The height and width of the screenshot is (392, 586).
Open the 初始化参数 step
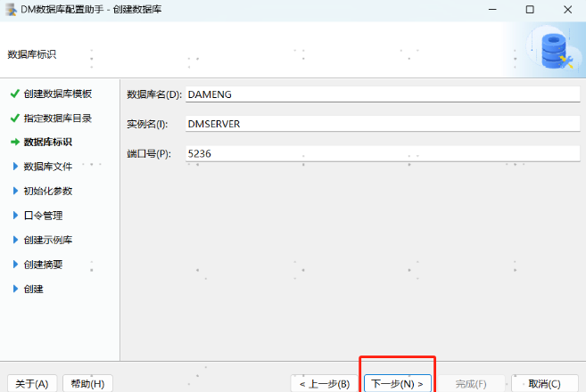click(x=48, y=192)
